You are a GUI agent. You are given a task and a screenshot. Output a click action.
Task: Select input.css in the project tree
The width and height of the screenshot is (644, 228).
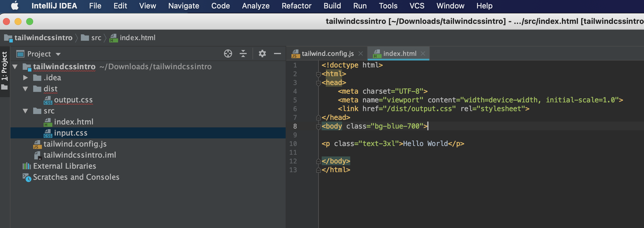pyautogui.click(x=71, y=133)
